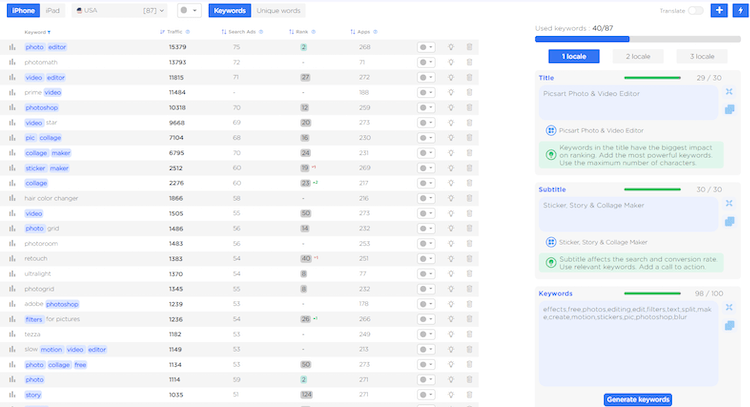Image resolution: width=750 pixels, height=407 pixels.
Task: Delete the video star keyword with trash icon
Action: point(469,122)
